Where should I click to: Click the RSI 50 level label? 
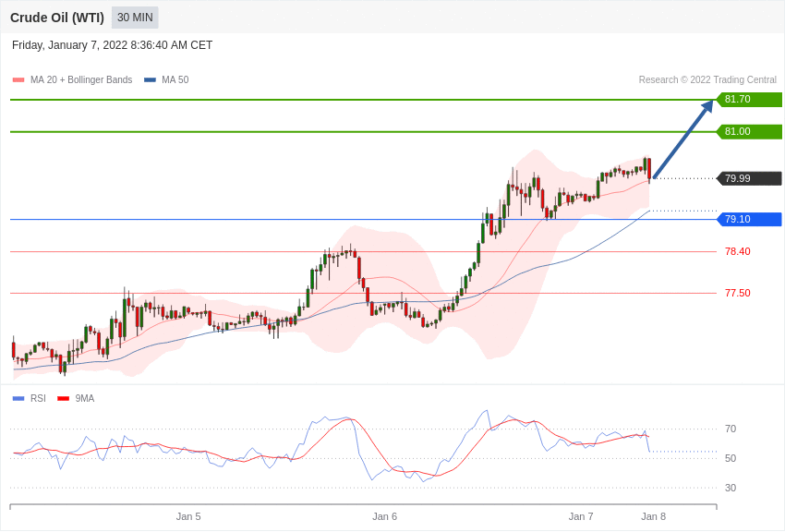[731, 458]
